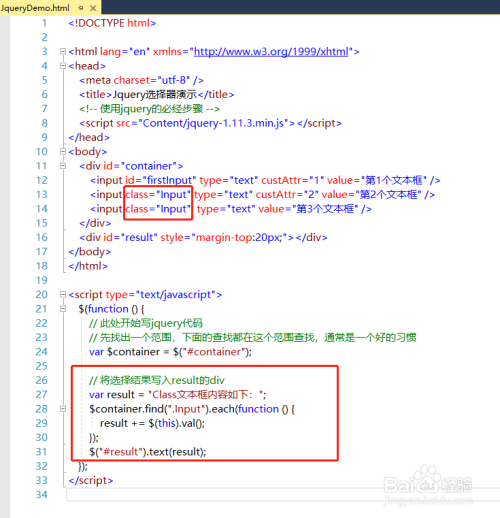Click the string Class文本框内容如下
This screenshot has width=500, height=518.
206,395
